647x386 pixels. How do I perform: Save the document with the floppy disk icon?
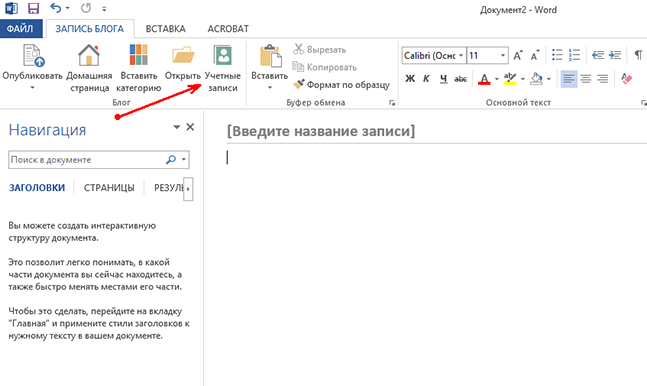tap(33, 8)
